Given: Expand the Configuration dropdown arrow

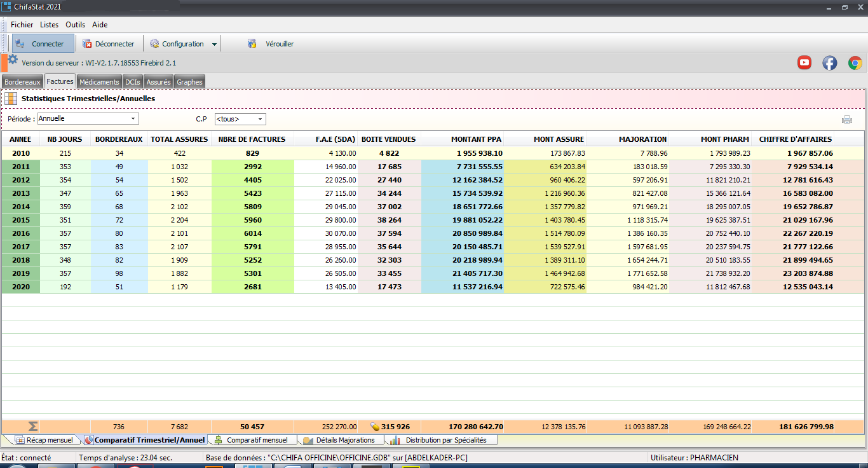Looking at the screenshot, I should click(x=214, y=45).
